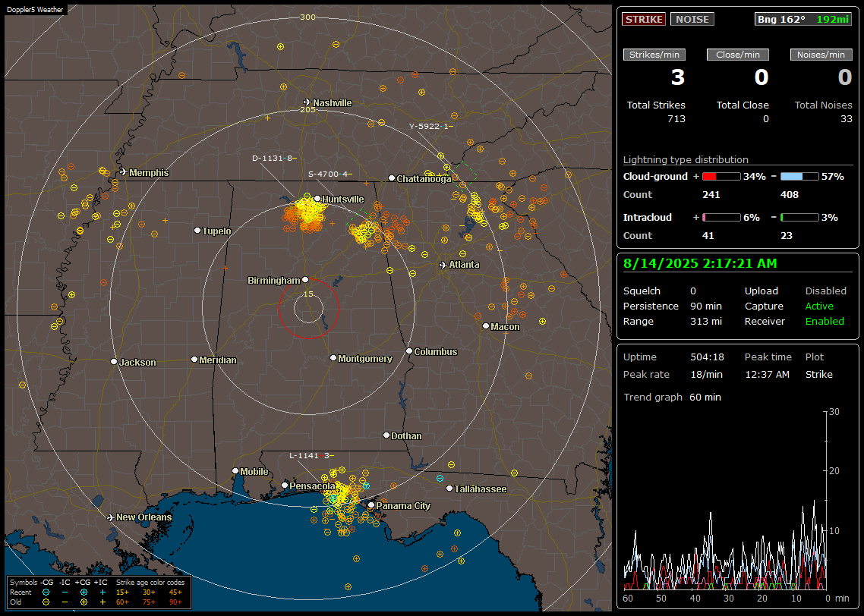Click the Strikes/min label box

click(x=654, y=55)
